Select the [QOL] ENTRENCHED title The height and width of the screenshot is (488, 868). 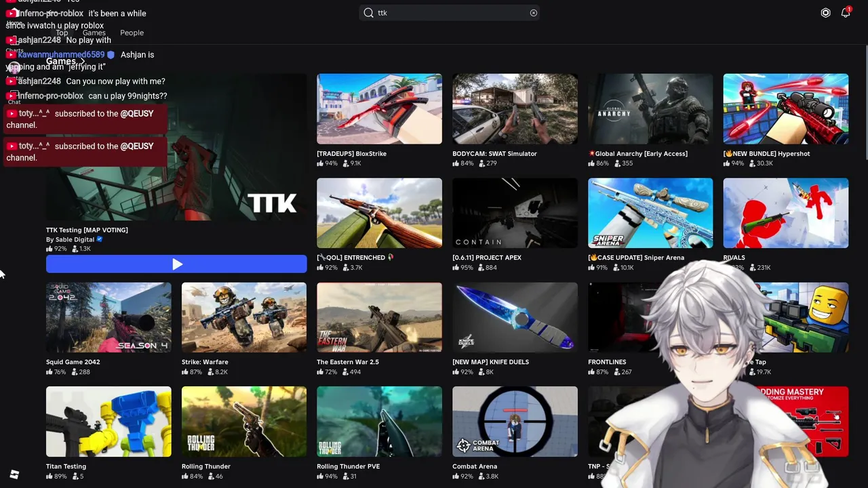(x=355, y=258)
